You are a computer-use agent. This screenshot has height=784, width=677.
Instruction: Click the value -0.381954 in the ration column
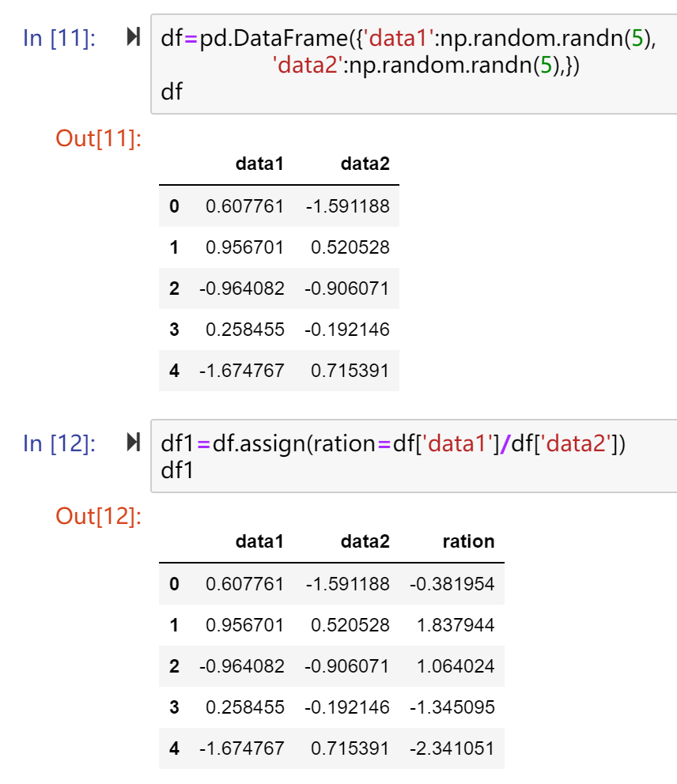pos(452,584)
